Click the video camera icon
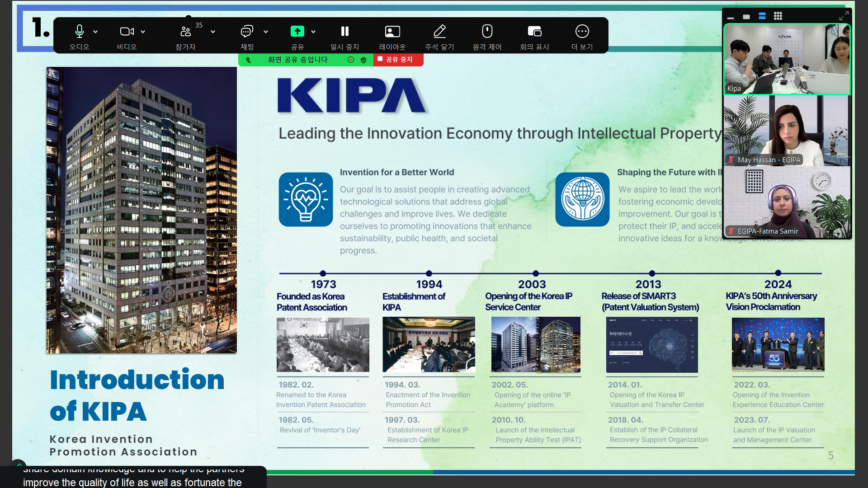 126,31
